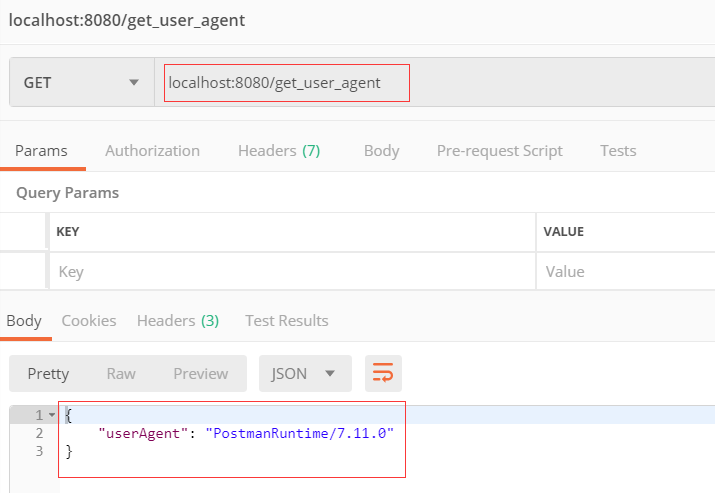Select the Pretty view button

tap(48, 374)
